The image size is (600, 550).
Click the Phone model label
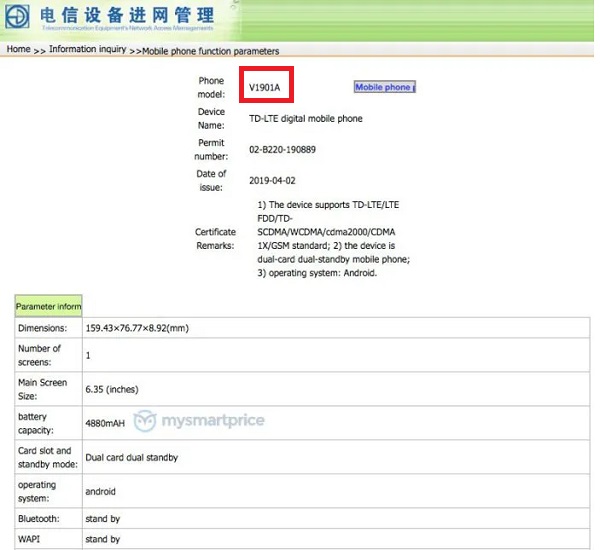point(211,87)
